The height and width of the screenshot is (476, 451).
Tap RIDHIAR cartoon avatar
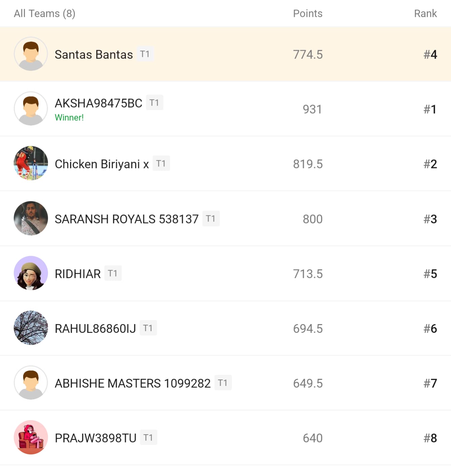click(31, 273)
